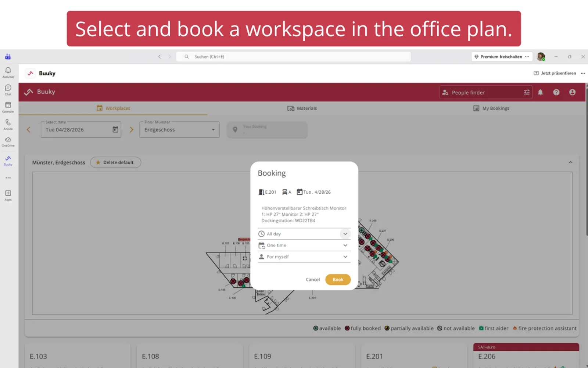
Task: Open the Aktivität bell in Teams sidebar
Action: tap(8, 72)
